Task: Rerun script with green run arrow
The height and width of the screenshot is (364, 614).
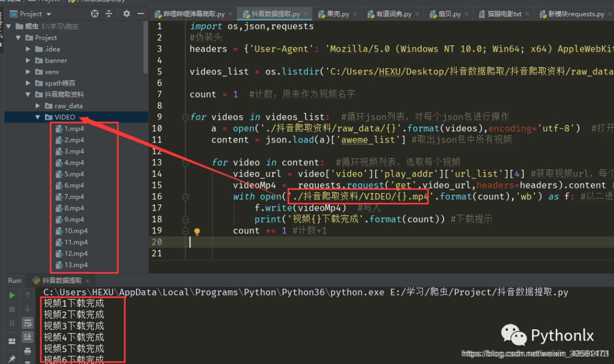Action: tap(12, 295)
